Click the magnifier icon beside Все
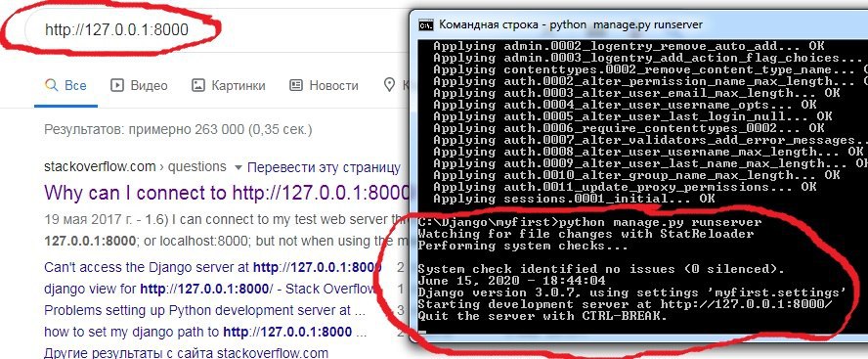The height and width of the screenshot is (359, 868). point(52,85)
